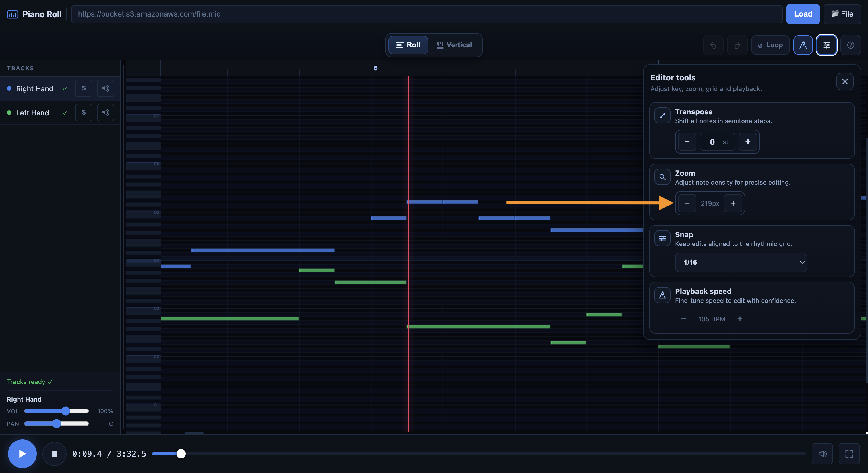Screen dimensions: 868x473
Task: Click the metronome icon in the toolbar
Action: (803, 45)
